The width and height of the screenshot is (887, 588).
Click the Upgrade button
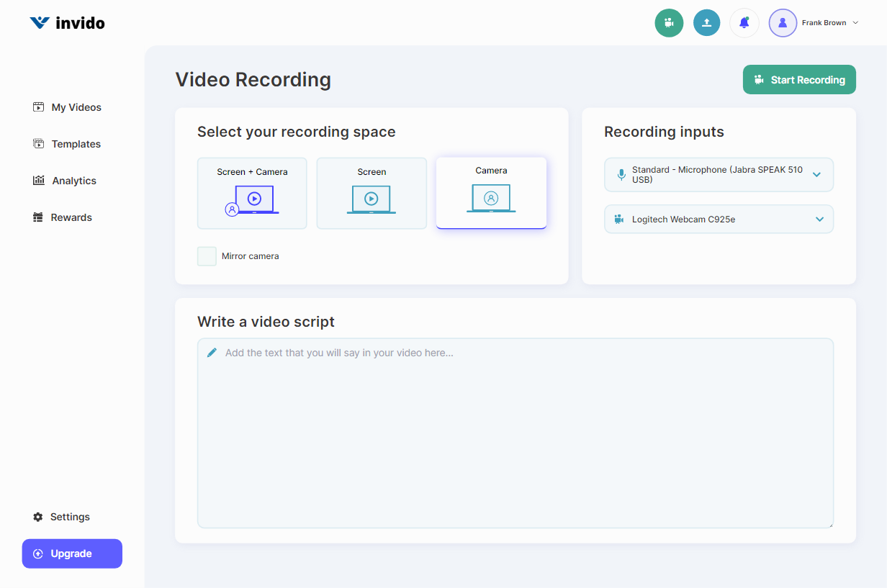(72, 553)
